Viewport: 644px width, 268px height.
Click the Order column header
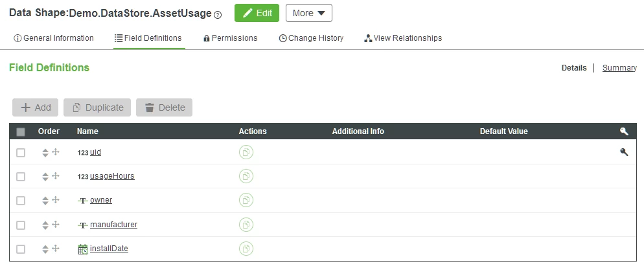(x=49, y=131)
